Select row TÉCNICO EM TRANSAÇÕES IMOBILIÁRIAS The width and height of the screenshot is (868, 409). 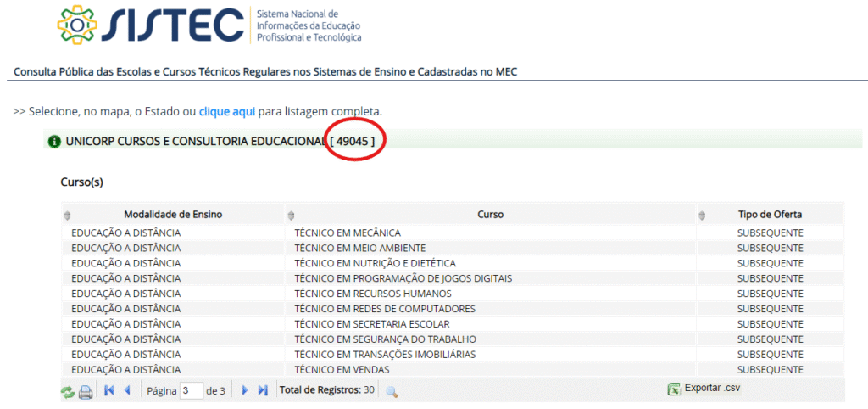click(453, 354)
